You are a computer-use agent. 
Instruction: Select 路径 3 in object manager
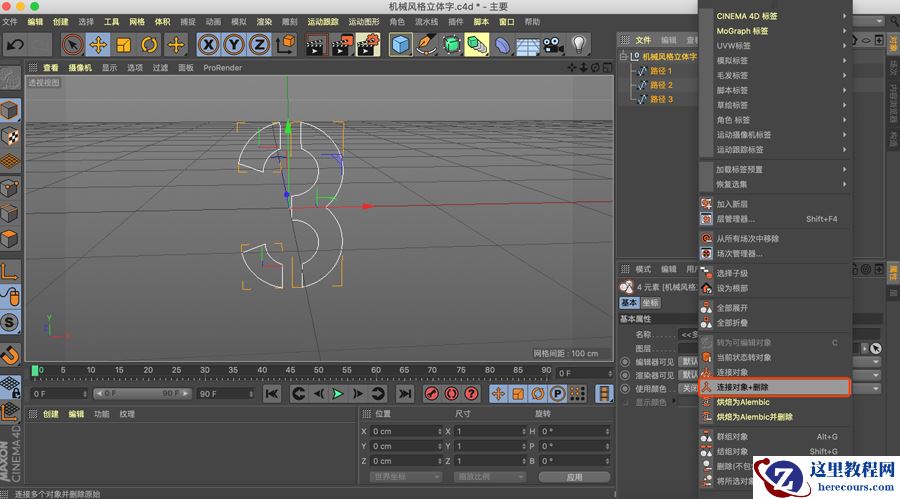(x=661, y=99)
